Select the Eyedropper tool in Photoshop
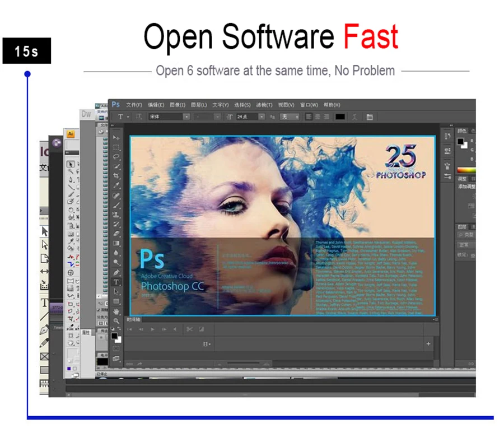504x442 pixels. tap(116, 185)
